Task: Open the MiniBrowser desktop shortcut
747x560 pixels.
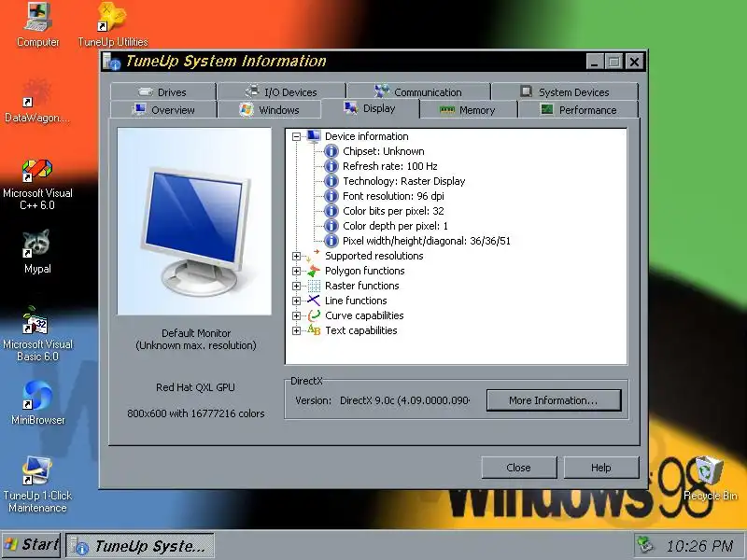Action: pos(37,403)
